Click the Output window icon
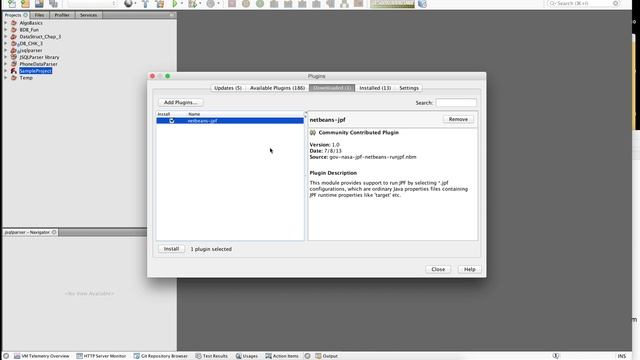The image size is (640, 360). click(318, 356)
